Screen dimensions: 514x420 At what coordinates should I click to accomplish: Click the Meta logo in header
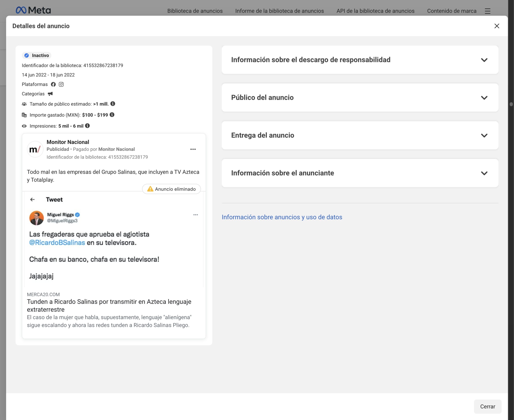click(33, 10)
